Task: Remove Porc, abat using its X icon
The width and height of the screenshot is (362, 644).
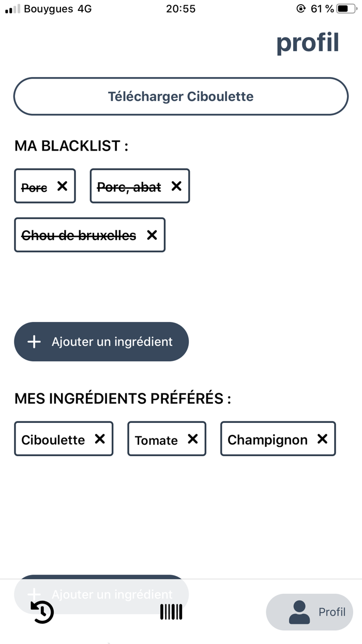Action: pyautogui.click(x=176, y=186)
